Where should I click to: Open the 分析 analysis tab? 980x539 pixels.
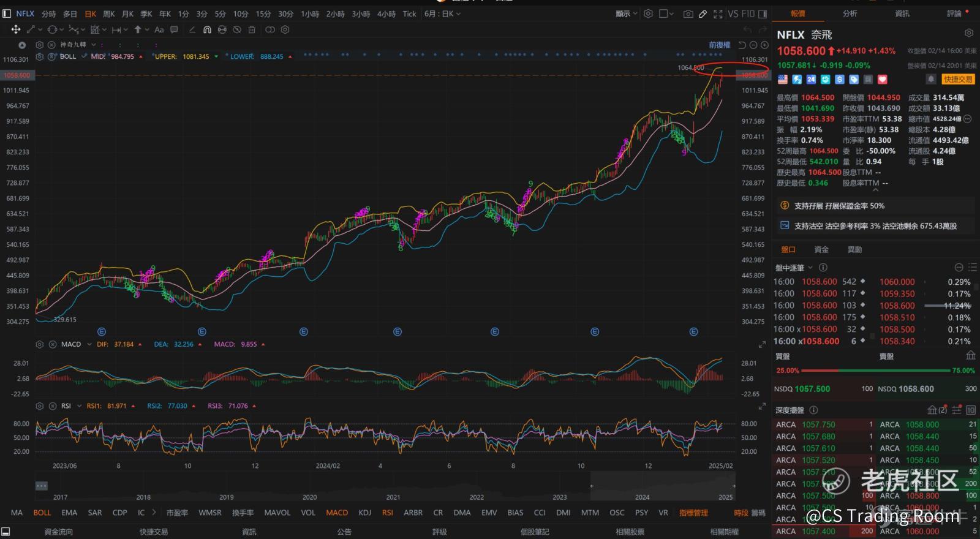point(850,13)
